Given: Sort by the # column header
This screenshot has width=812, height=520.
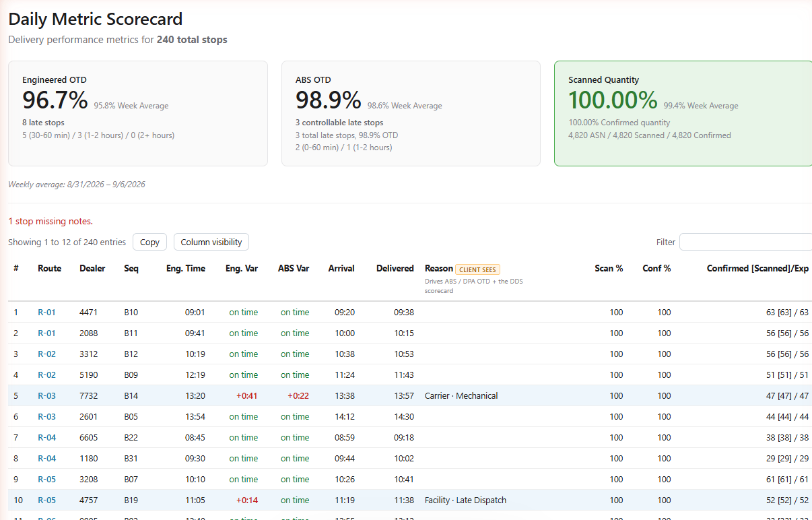Looking at the screenshot, I should [16, 268].
